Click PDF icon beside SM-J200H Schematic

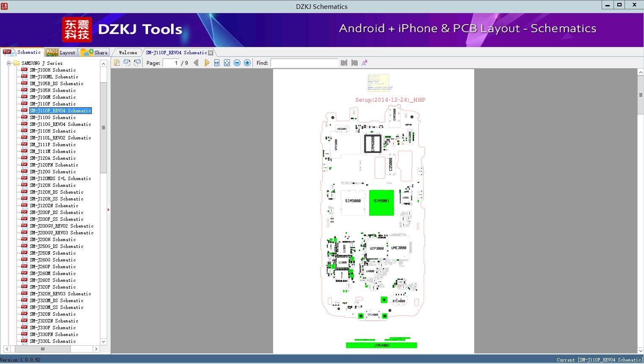24,239
